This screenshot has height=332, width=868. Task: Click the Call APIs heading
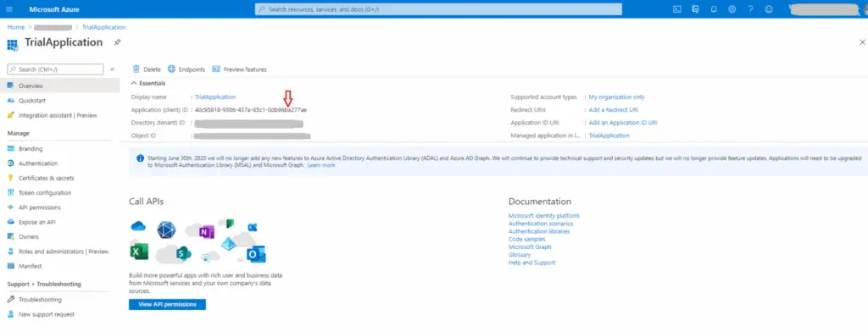(146, 202)
